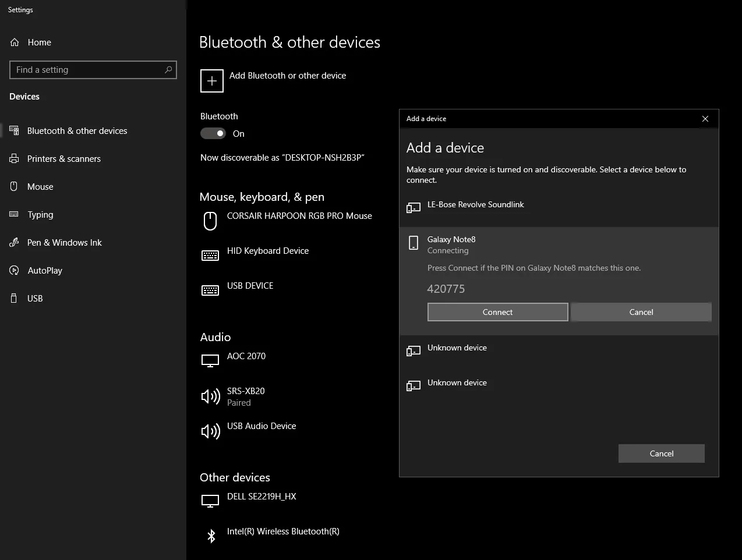This screenshot has width=742, height=560.
Task: Click the HID Keyboard Device icon
Action: pos(210,256)
